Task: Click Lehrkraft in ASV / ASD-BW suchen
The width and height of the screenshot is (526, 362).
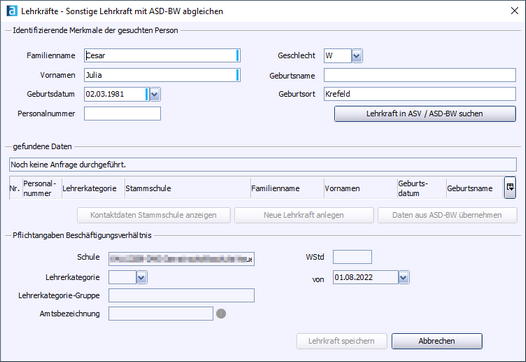Action: (x=425, y=114)
